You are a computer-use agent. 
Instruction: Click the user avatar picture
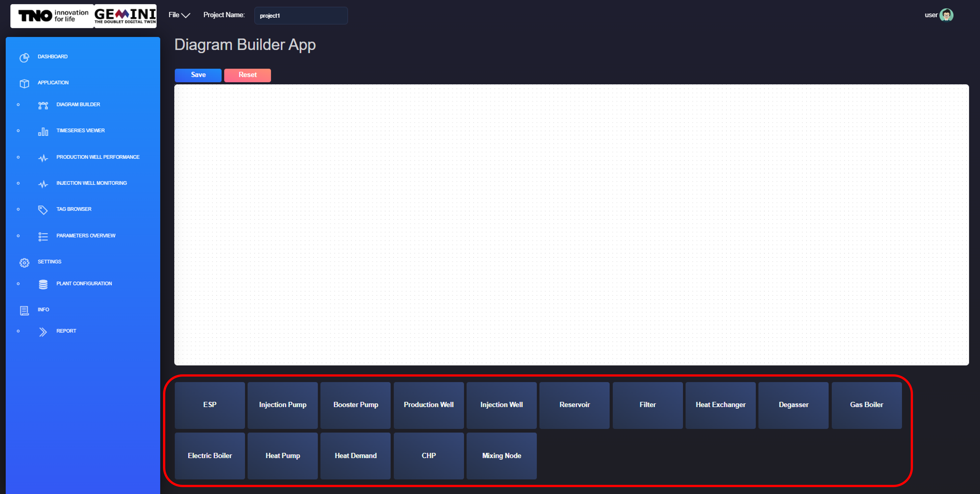[946, 15]
